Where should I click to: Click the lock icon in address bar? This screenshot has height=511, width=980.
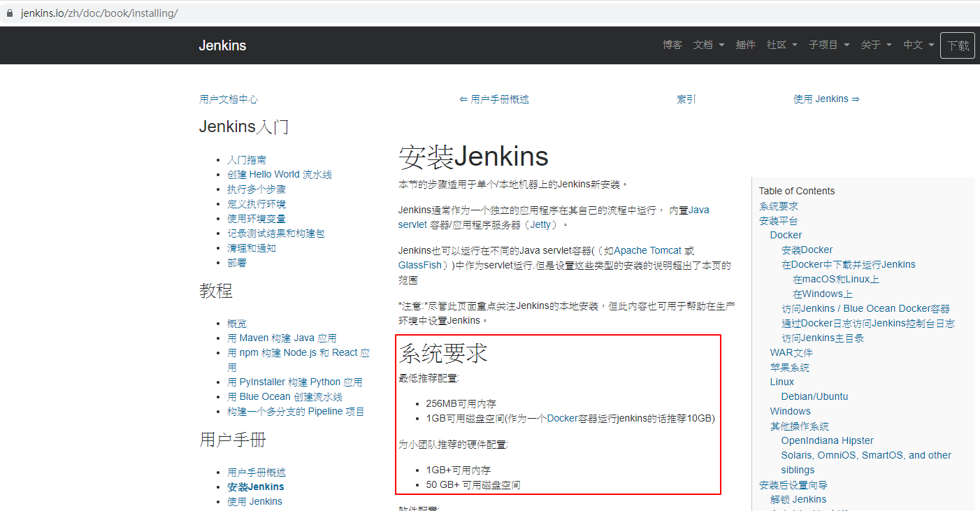click(9, 13)
